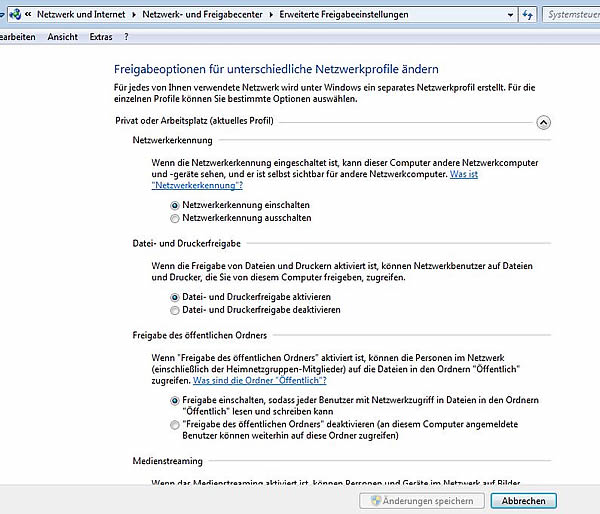Expand arrow after 'Netzwerk und Internet' breadcrumb
This screenshot has height=514, width=600.
(134, 15)
